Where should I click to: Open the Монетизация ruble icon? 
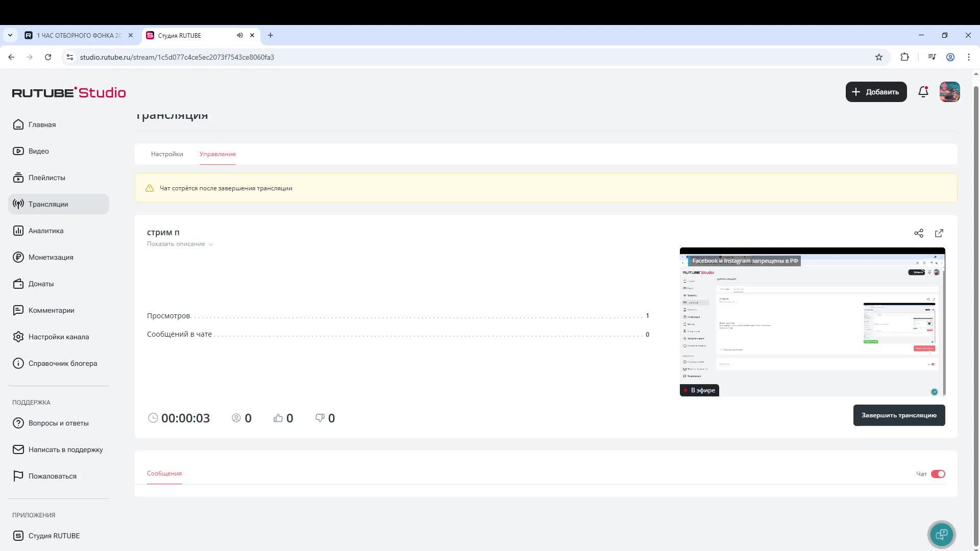18,257
